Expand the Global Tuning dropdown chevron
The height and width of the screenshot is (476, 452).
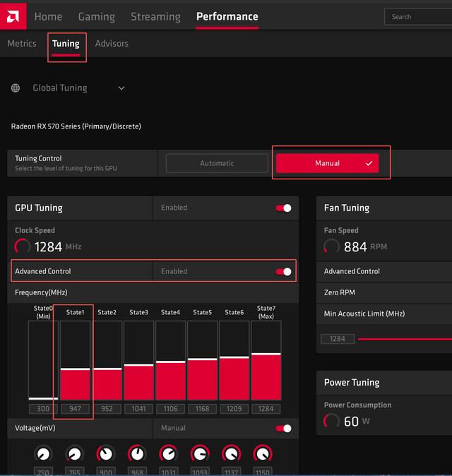click(x=121, y=88)
